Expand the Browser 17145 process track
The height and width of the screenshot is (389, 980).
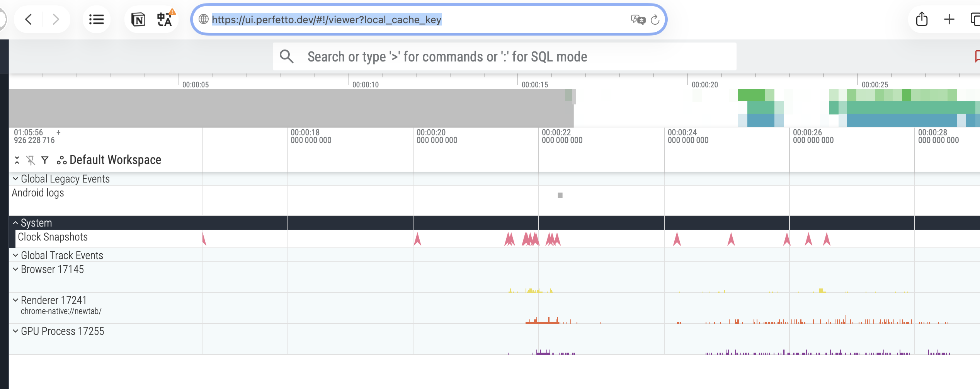[15, 269]
